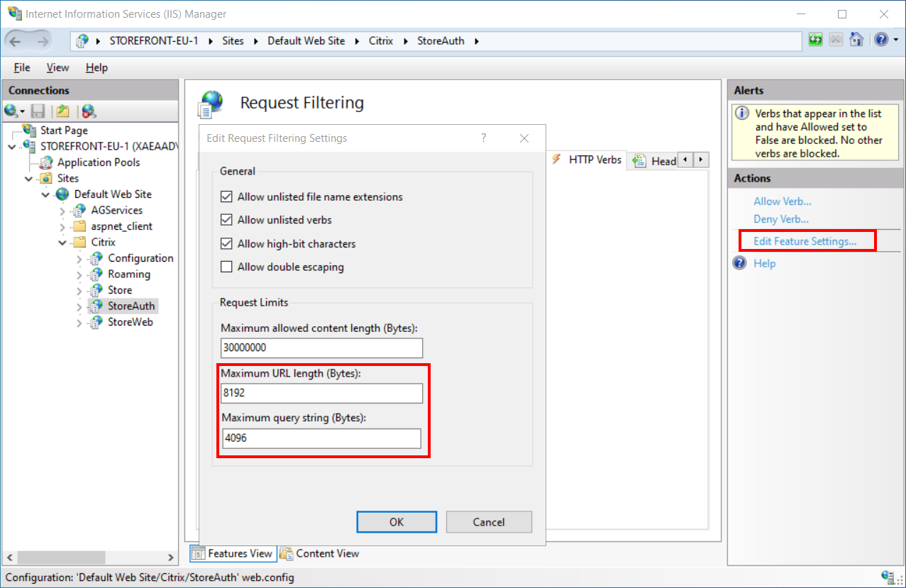
Task: Click the StoreWeb application icon
Action: point(96,322)
